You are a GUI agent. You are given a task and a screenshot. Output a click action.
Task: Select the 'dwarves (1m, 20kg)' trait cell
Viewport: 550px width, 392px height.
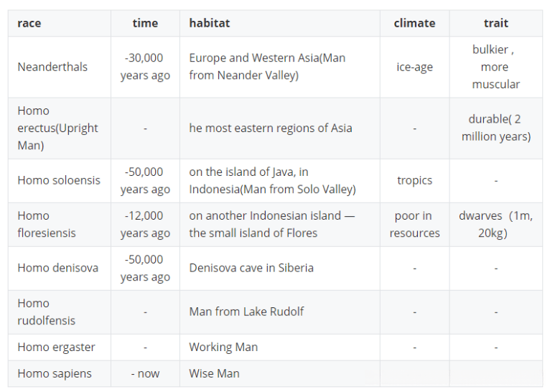tap(495, 224)
